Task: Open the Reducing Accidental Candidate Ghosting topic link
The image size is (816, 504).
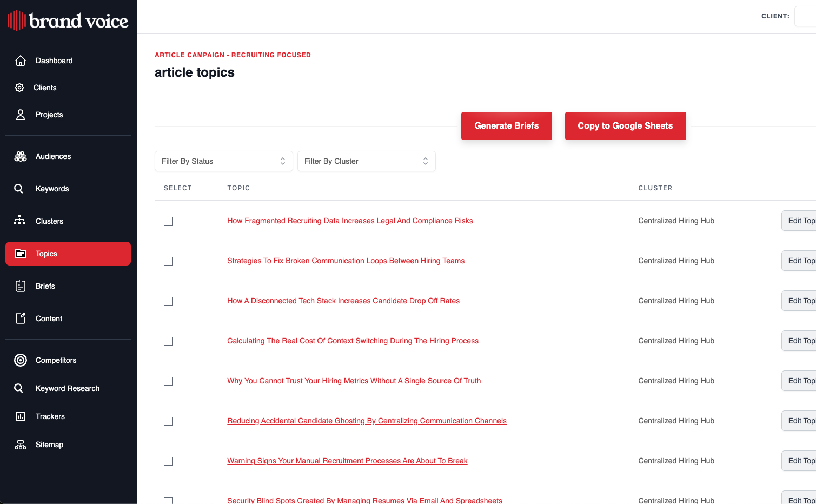Action: pos(367,421)
